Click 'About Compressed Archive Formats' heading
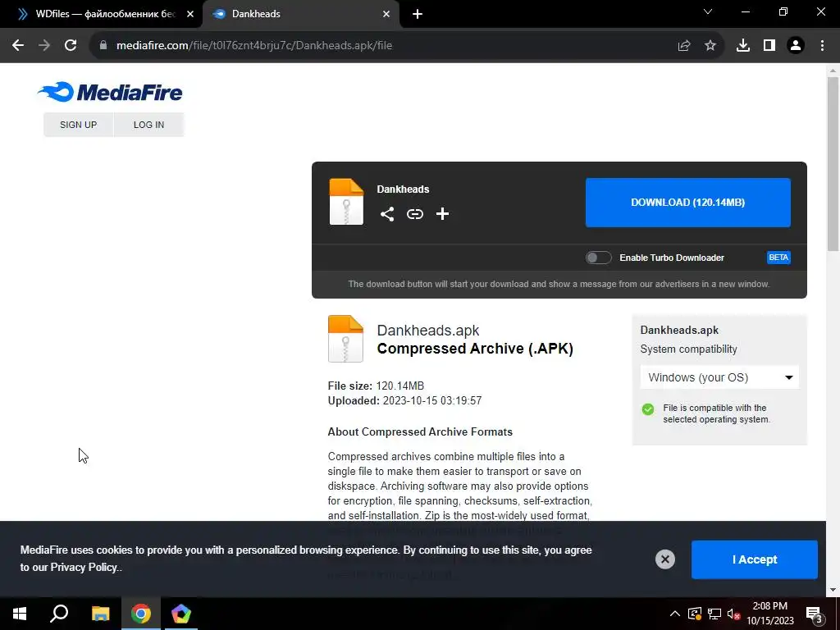Viewport: 840px width, 630px height. coord(420,431)
